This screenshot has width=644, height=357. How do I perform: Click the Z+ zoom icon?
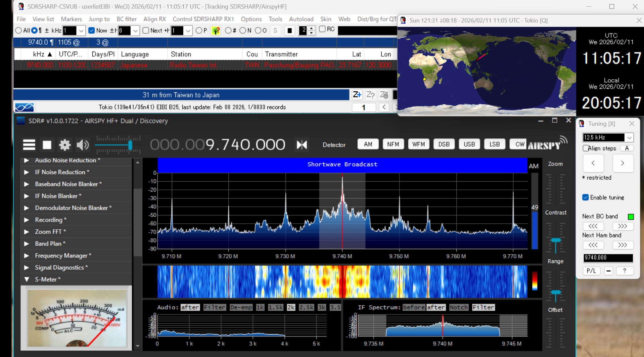click(x=357, y=95)
